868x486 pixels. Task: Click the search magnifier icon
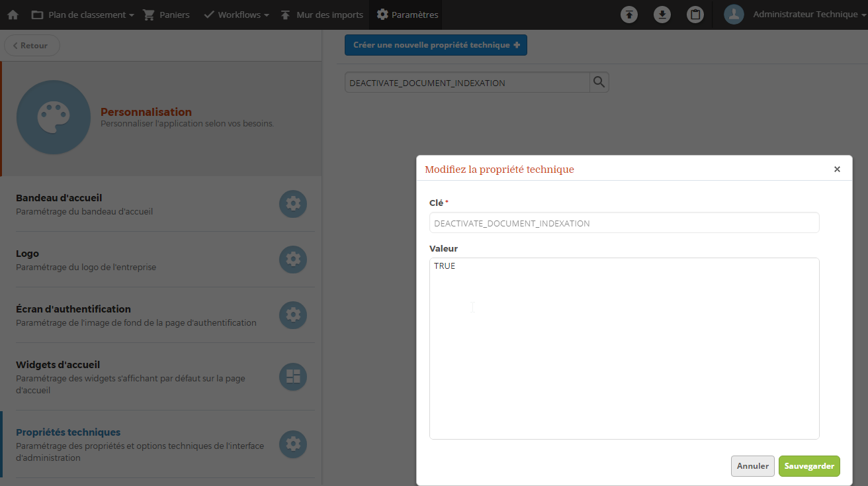click(599, 82)
